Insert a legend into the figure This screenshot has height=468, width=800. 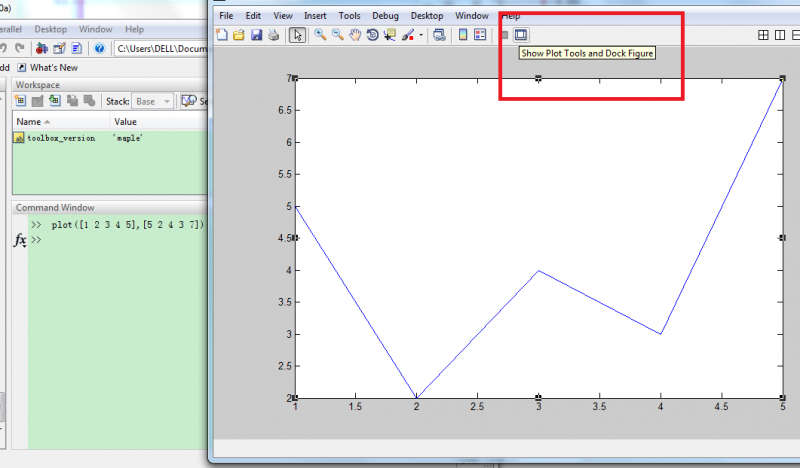pyautogui.click(x=480, y=35)
